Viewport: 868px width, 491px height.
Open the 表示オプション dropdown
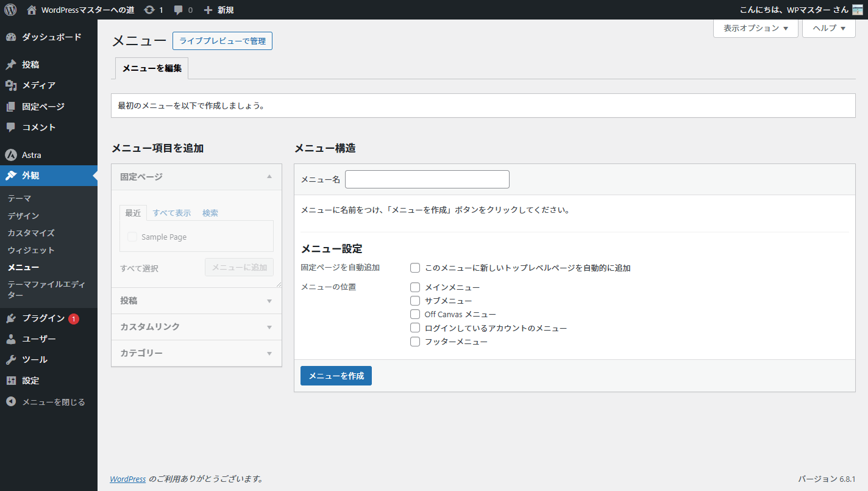[755, 28]
